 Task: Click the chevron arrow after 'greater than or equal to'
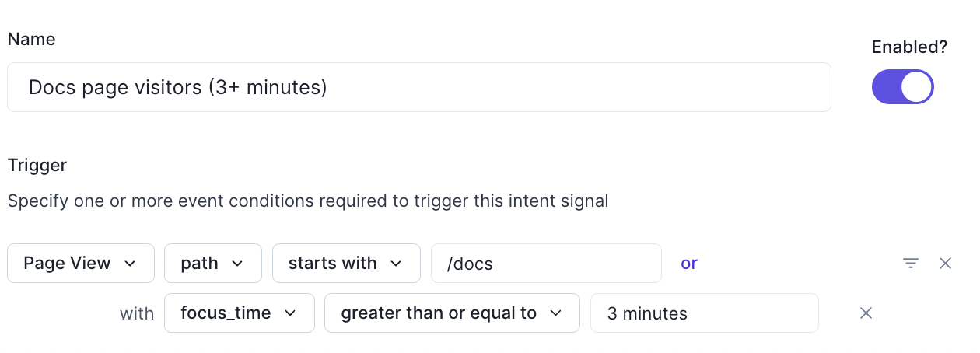(555, 313)
